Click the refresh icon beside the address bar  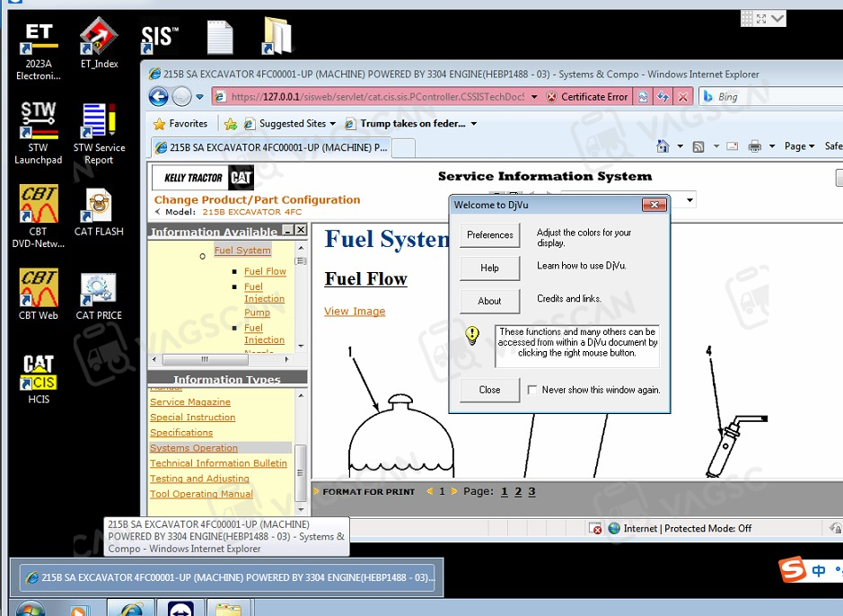663,97
